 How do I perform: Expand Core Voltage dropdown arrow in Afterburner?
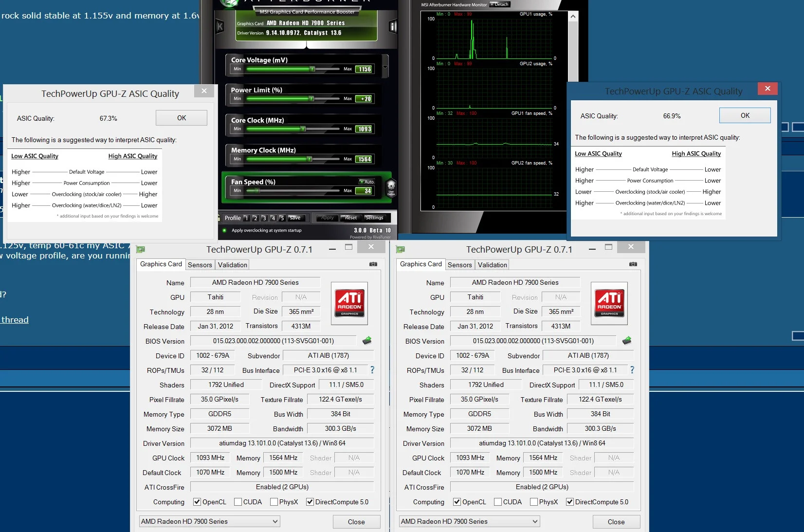pos(385,67)
